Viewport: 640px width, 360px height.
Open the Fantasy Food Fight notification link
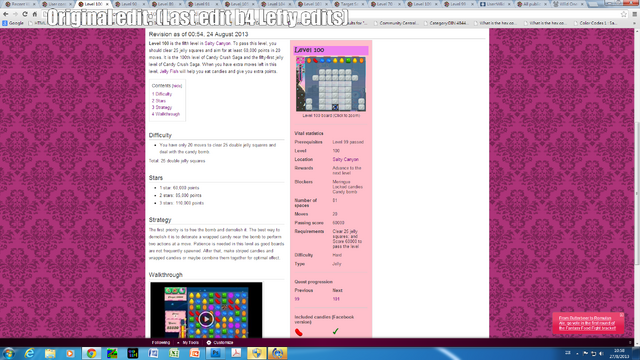pos(587,323)
